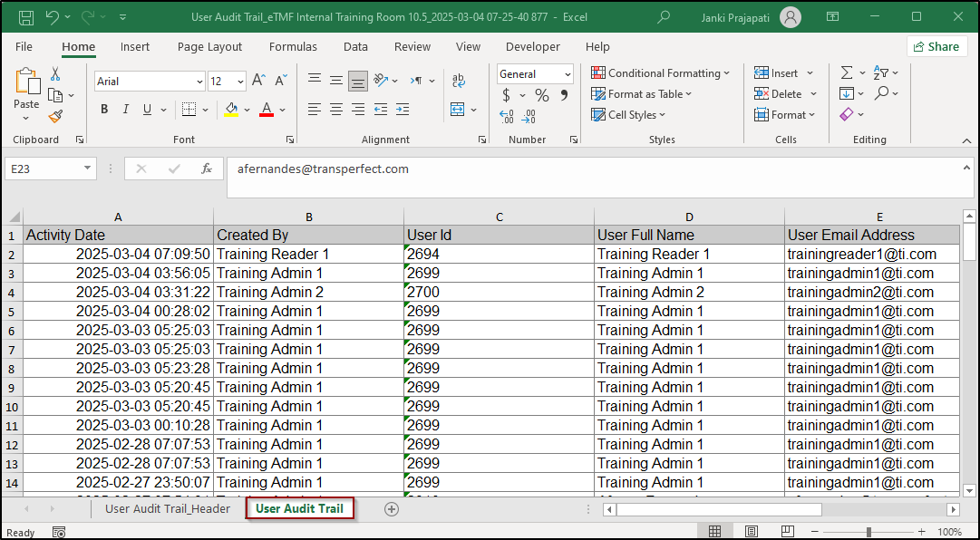Click the Format Painter brush icon
The width and height of the screenshot is (980, 540).
pyautogui.click(x=55, y=116)
